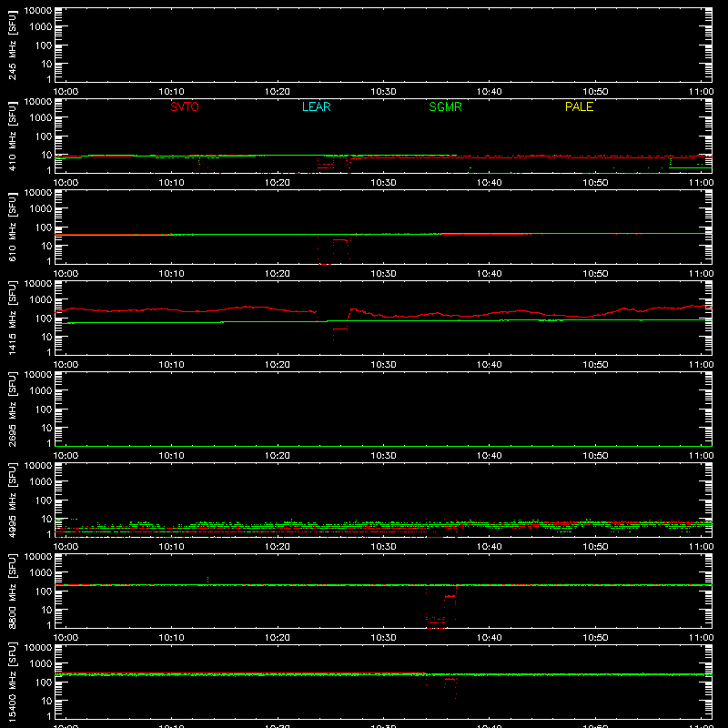This screenshot has height=728, width=728.
Task: Click the 100 tick label on 8800 MHz panel
Action: click(43, 591)
